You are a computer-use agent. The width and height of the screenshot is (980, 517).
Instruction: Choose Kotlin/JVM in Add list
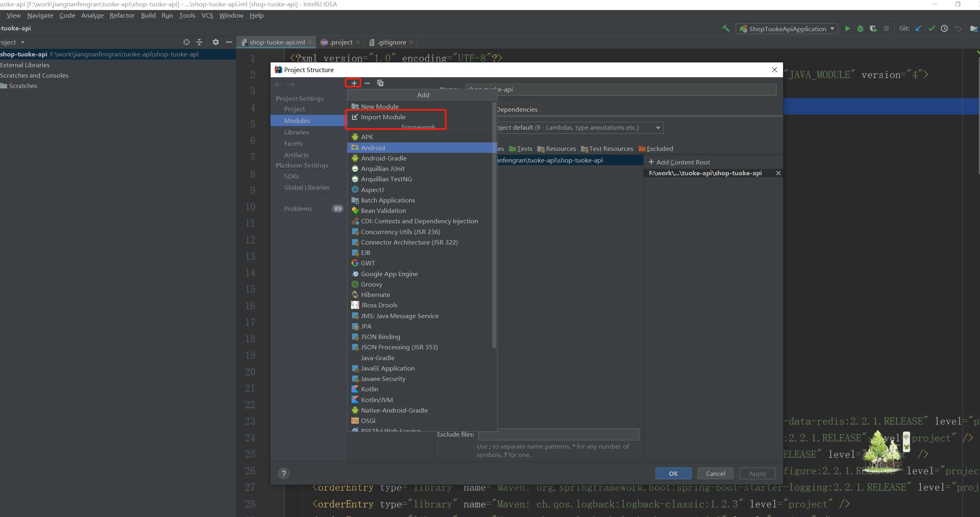420,400
